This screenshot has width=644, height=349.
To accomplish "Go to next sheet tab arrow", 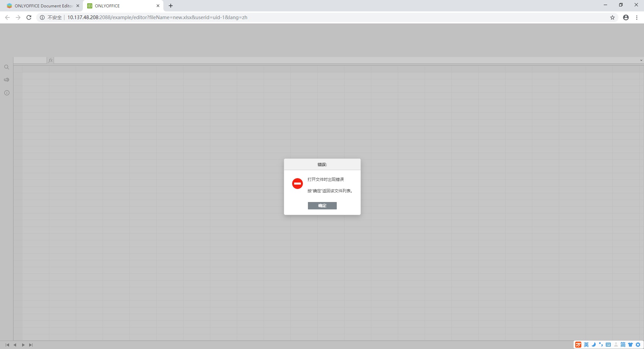I will point(23,345).
